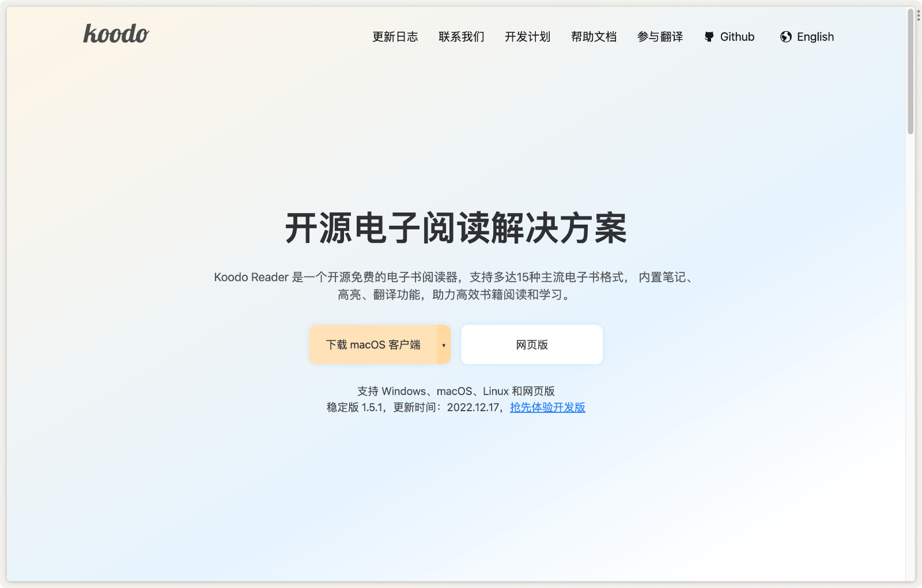
Task: Open the 参与翻译 translation page
Action: [x=659, y=37]
